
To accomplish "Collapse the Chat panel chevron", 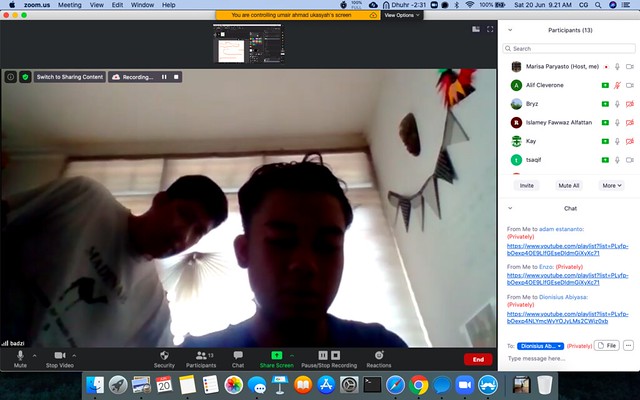I will tap(511, 208).
